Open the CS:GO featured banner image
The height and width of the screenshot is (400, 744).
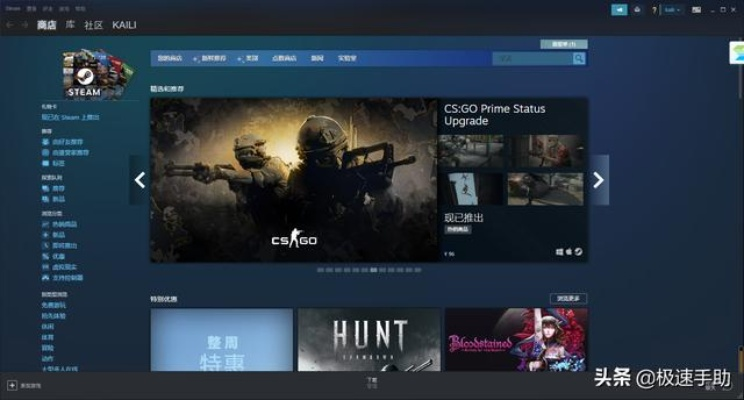pyautogui.click(x=294, y=180)
